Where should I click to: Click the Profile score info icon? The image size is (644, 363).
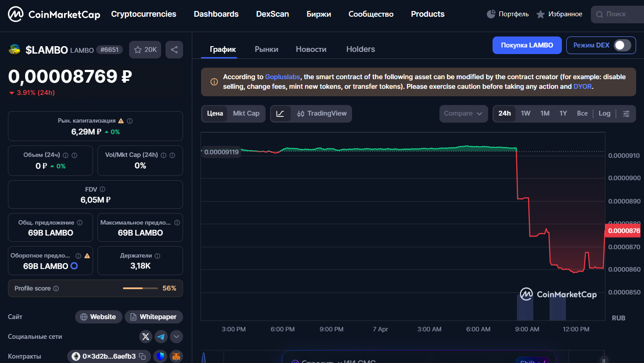(56, 289)
